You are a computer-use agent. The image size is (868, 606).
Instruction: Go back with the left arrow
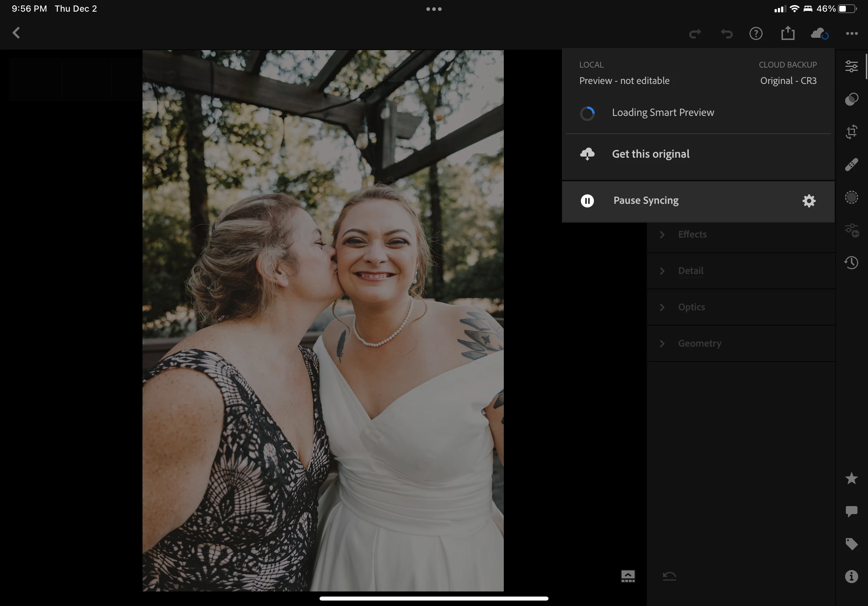(16, 33)
